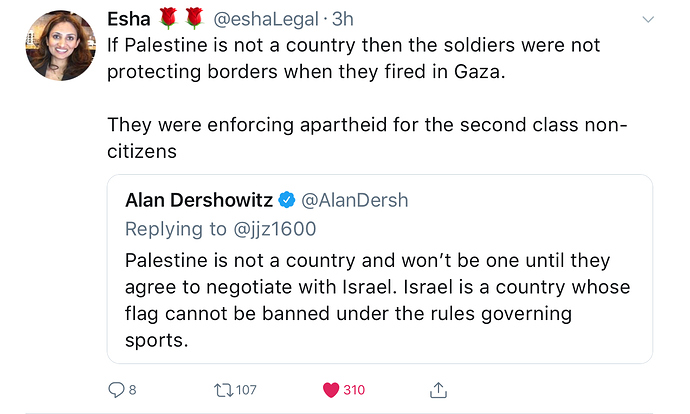
Task: Click the first rose emoji
Action: [x=168, y=19]
